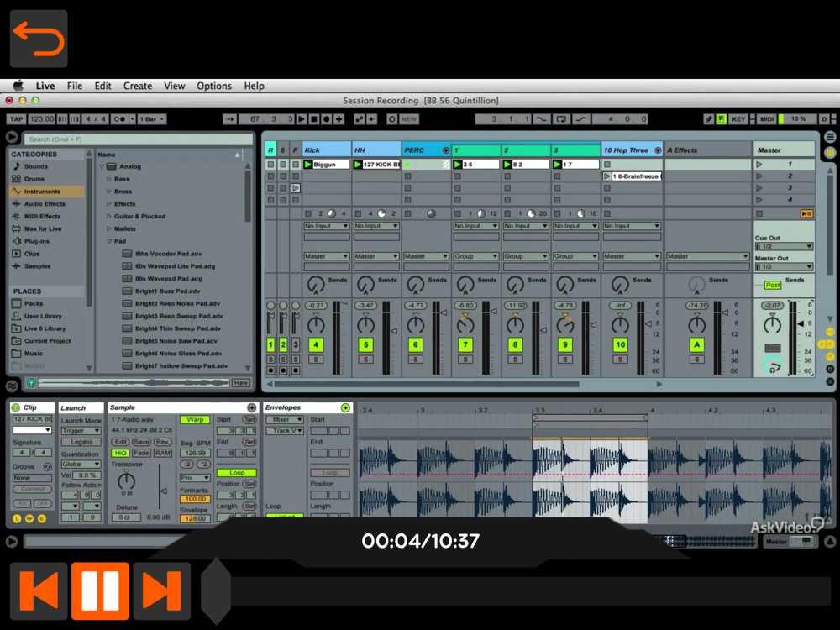Click the transport Record button
This screenshot has width=840, height=630.
326,119
